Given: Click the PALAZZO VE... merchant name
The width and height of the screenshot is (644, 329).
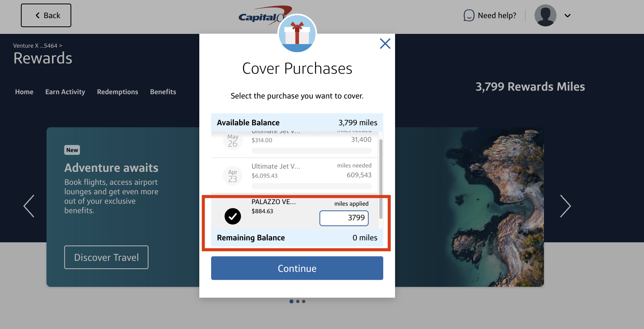Looking at the screenshot, I should (274, 202).
